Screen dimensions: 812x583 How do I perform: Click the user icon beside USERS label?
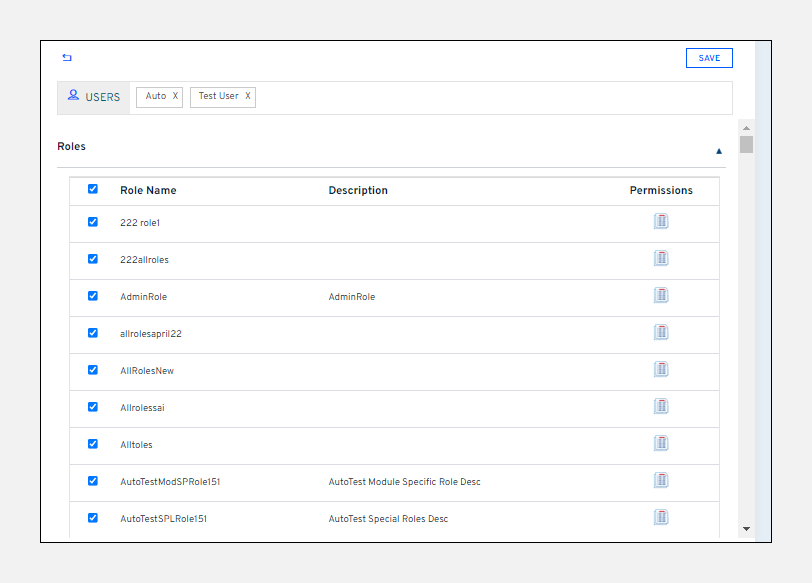click(x=72, y=95)
